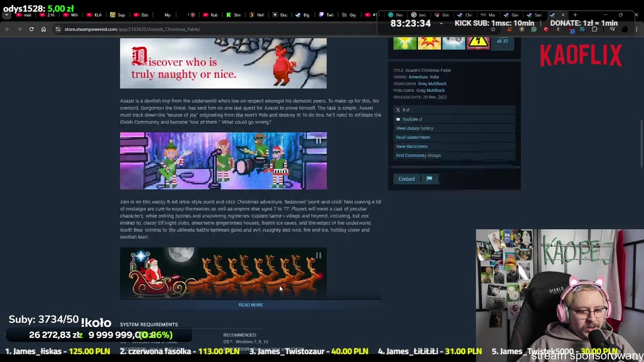Go forward in browser history
644x362 pixels.
[x=19, y=29]
